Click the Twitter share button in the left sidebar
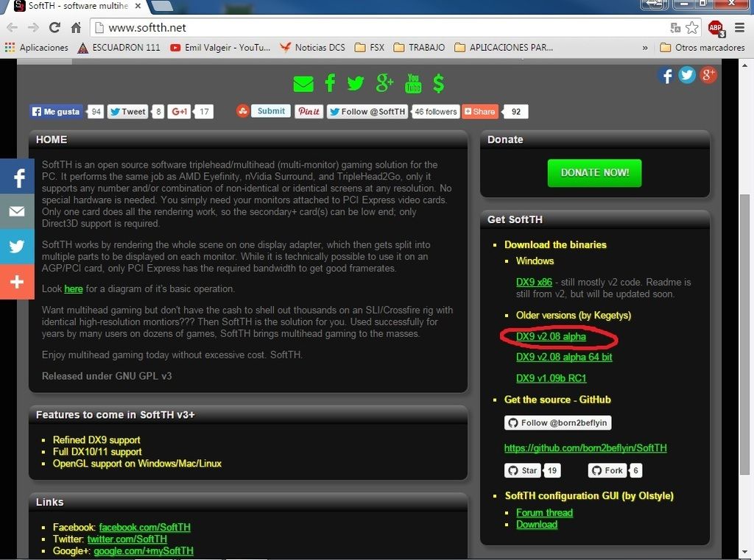This screenshot has width=754, height=560. click(x=17, y=246)
